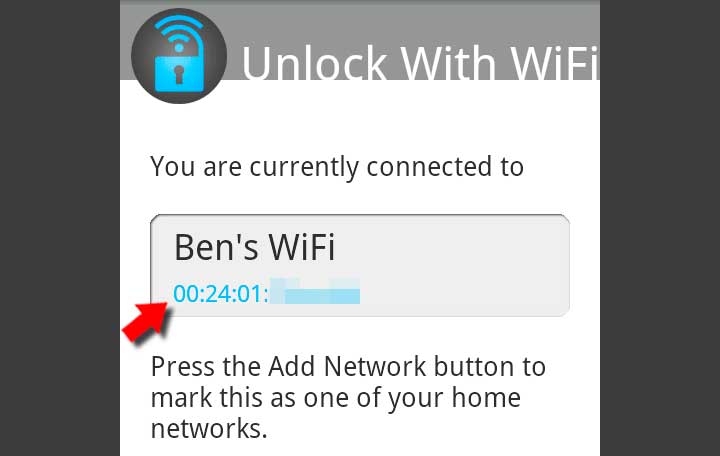
Task: Click the dark margin left of the app
Action: click(60, 228)
